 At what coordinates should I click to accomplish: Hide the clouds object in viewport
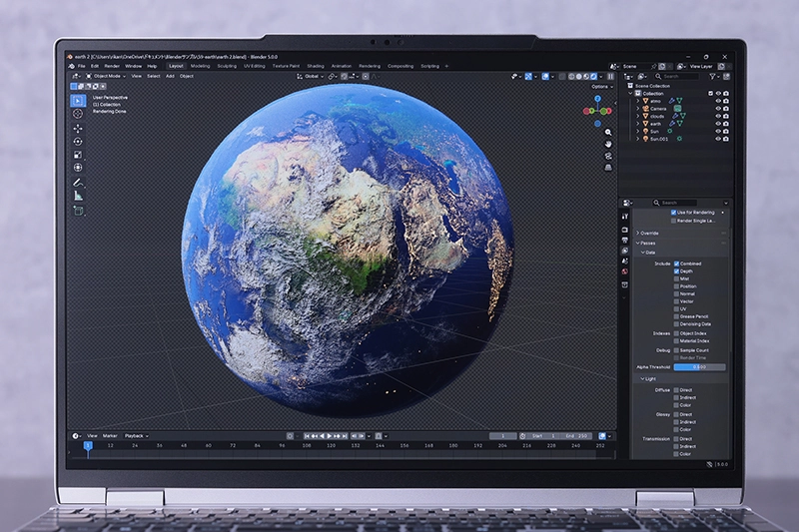tap(718, 116)
